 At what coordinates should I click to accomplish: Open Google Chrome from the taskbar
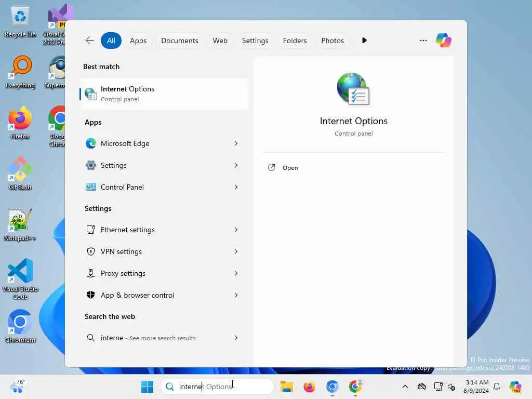(x=355, y=387)
